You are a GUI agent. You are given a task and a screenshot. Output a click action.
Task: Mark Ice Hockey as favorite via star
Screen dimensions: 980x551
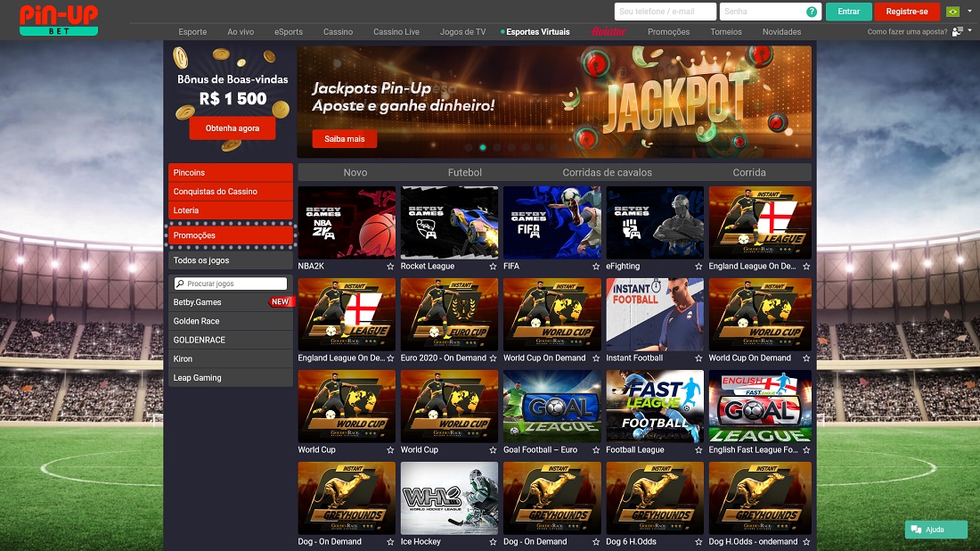click(x=493, y=542)
